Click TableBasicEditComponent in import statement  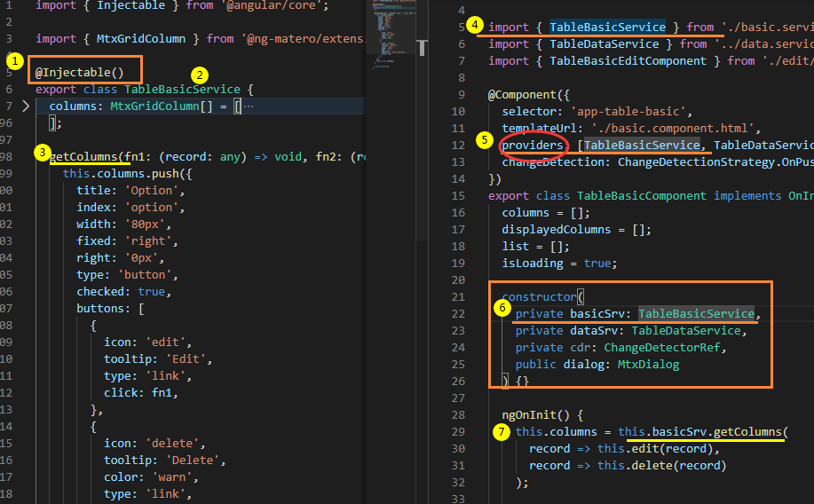(628, 61)
